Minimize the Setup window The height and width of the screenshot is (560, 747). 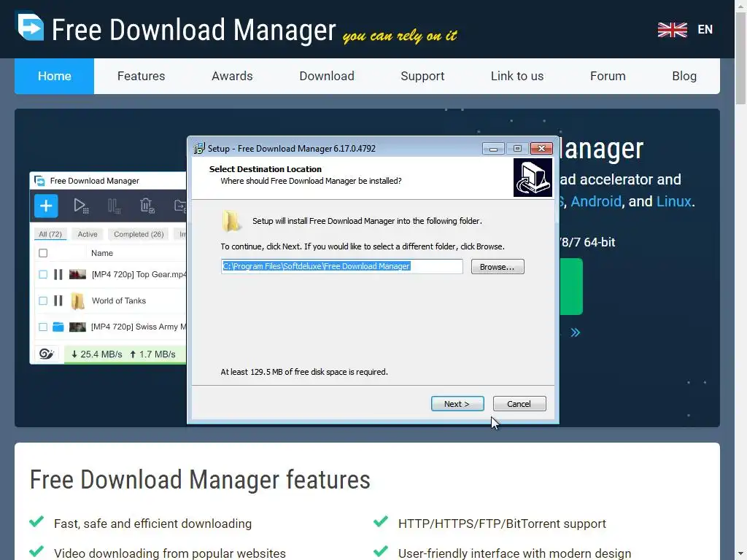[x=493, y=149]
